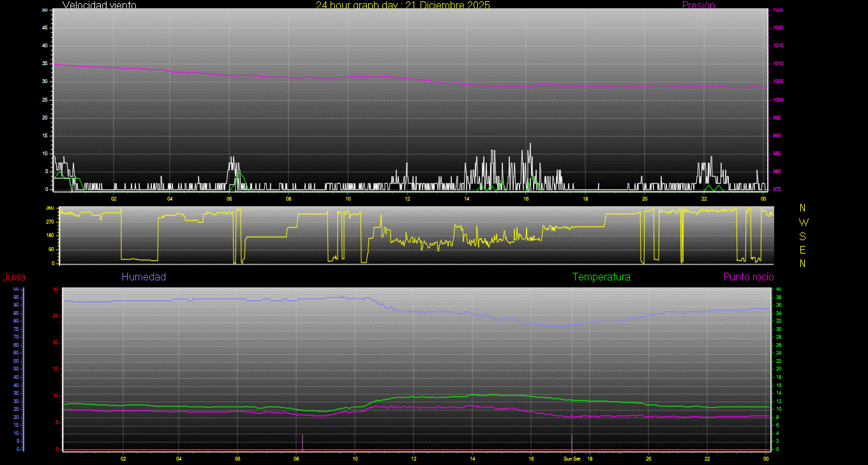The height and width of the screenshot is (465, 868).
Task: Select the green "Temperatura" legend label
Action: point(601,277)
